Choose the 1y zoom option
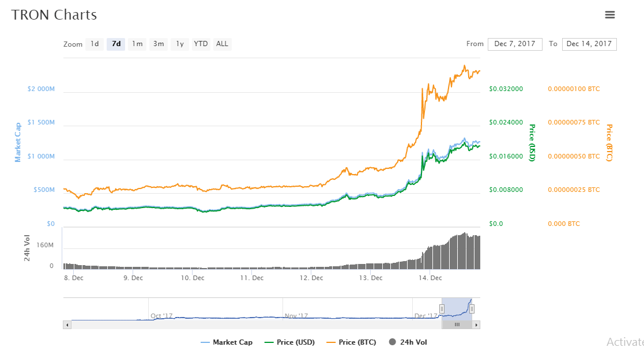Viewport: 644px width, 351px height. click(180, 44)
